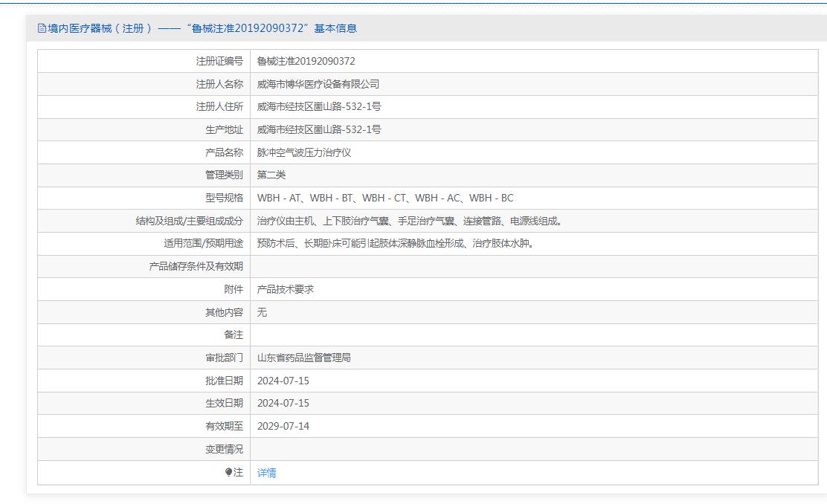Click the 产品技术要求 attachment text
This screenshot has width=827, height=504.
click(286, 289)
